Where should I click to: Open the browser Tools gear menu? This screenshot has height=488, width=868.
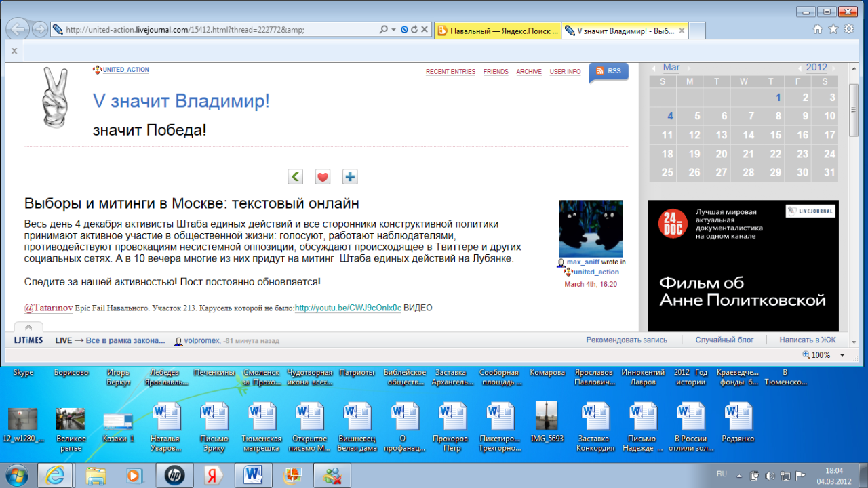click(848, 29)
